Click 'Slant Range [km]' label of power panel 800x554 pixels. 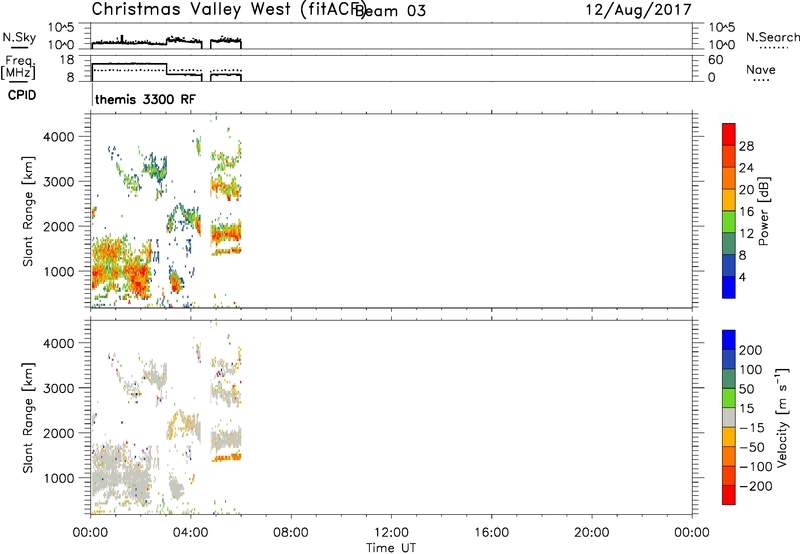pos(28,211)
